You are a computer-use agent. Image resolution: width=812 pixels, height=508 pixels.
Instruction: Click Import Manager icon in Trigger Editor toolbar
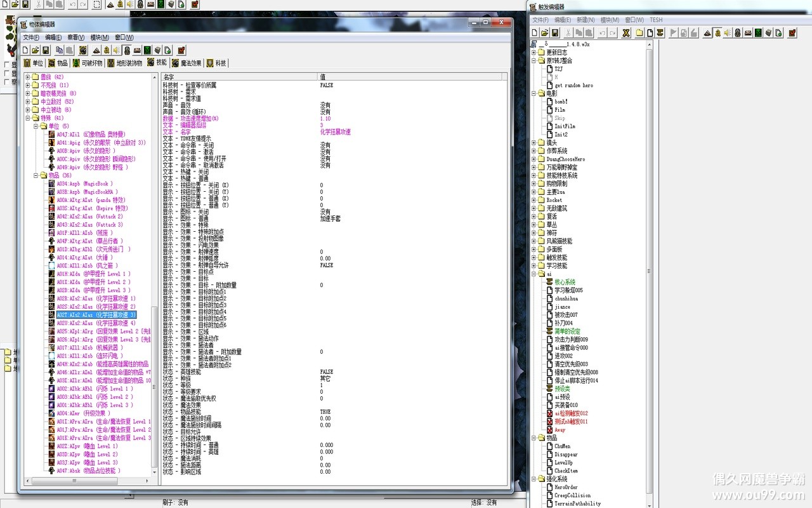778,32
